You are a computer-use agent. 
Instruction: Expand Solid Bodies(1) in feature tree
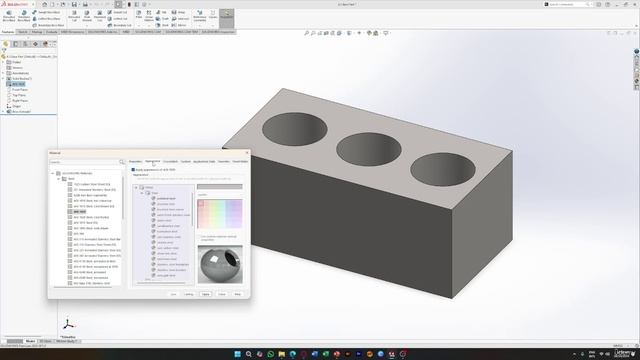(x=3, y=78)
